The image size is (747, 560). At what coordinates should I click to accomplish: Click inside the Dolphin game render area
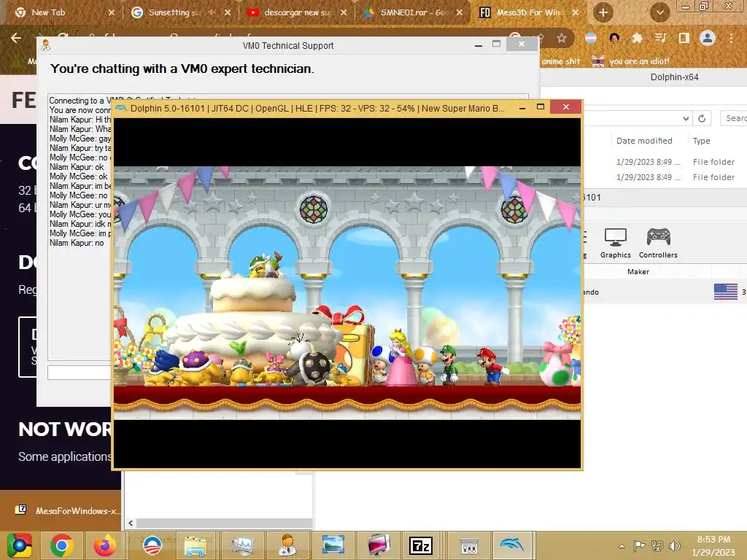[347, 293]
